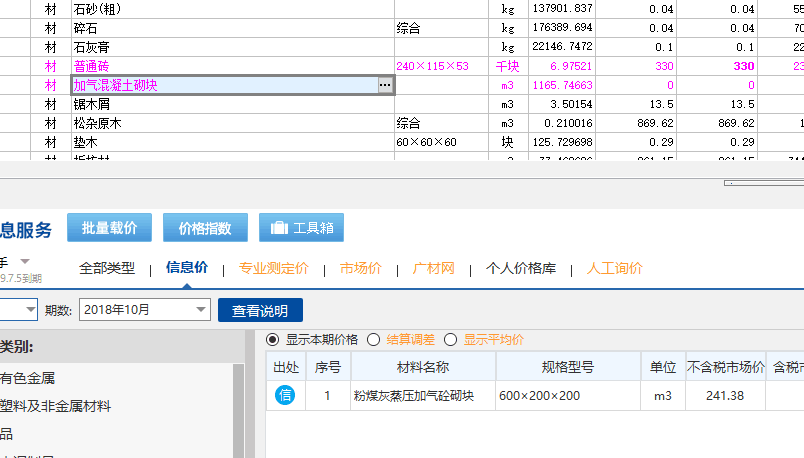Click the quantity 1165.74663 cell
This screenshot has width=804, height=458.
click(562, 85)
